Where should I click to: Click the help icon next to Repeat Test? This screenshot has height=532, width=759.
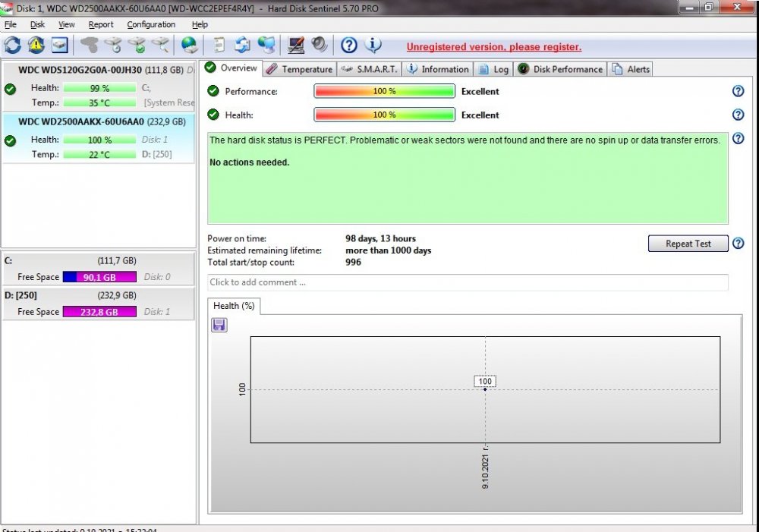[738, 244]
